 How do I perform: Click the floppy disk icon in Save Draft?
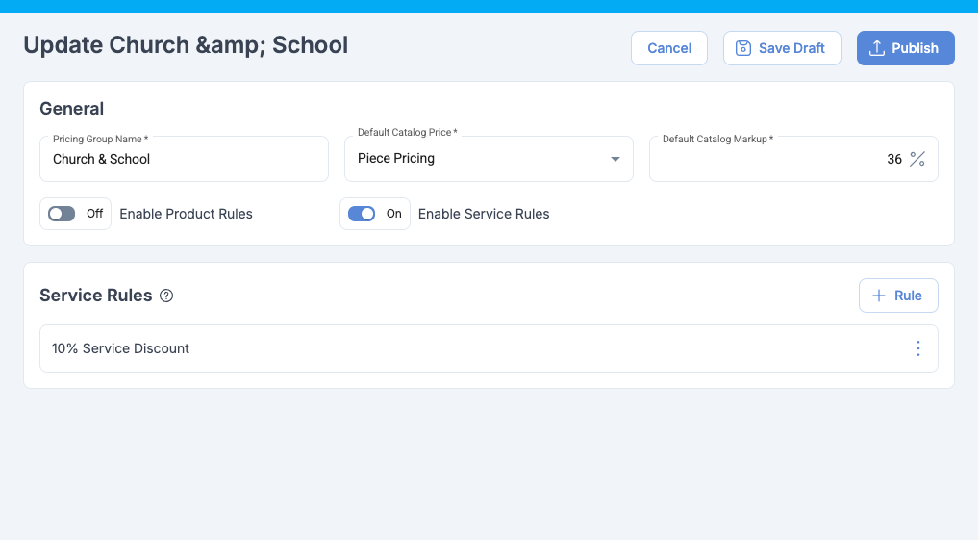(742, 48)
